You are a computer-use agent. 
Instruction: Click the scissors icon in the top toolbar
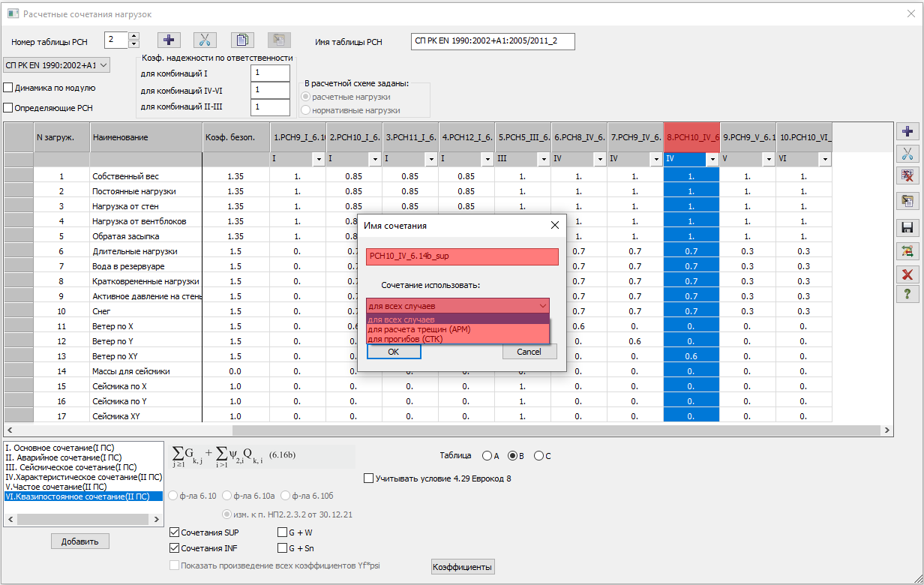click(x=205, y=40)
